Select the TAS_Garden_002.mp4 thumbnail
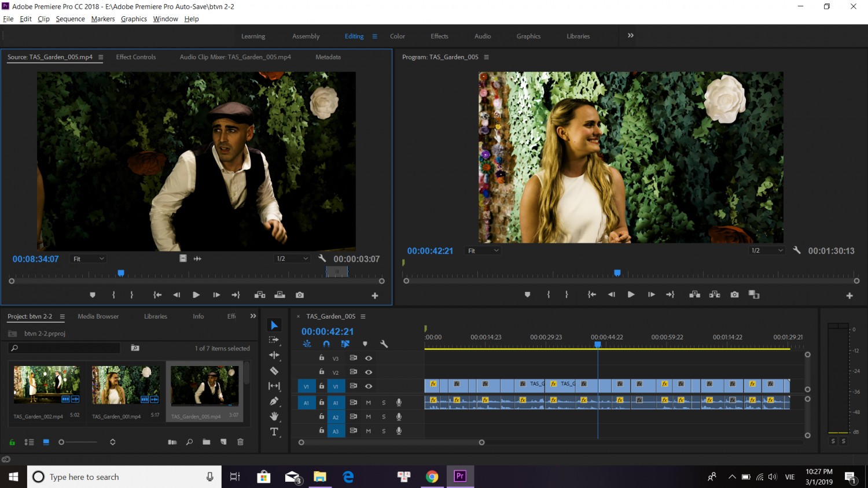This screenshot has height=488, width=868. 47,385
